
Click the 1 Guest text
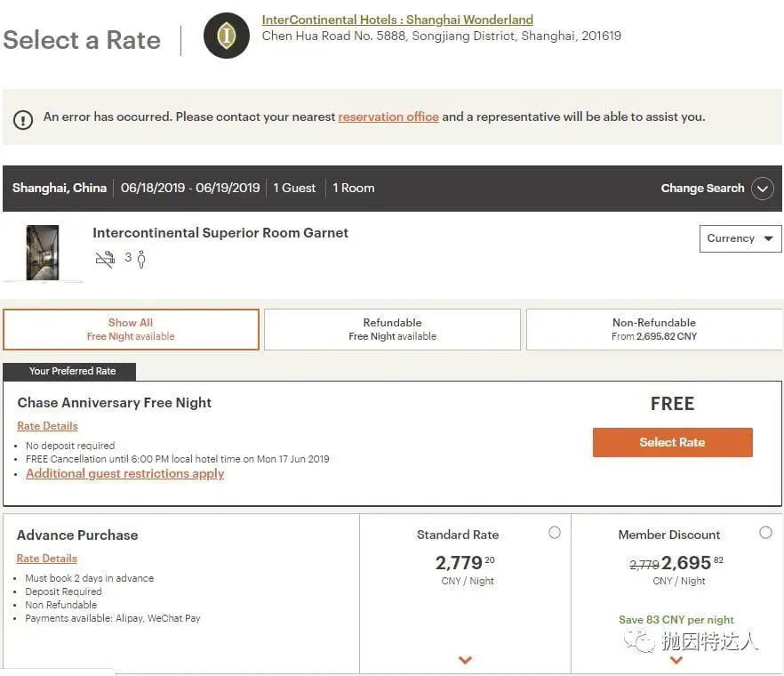tap(294, 189)
